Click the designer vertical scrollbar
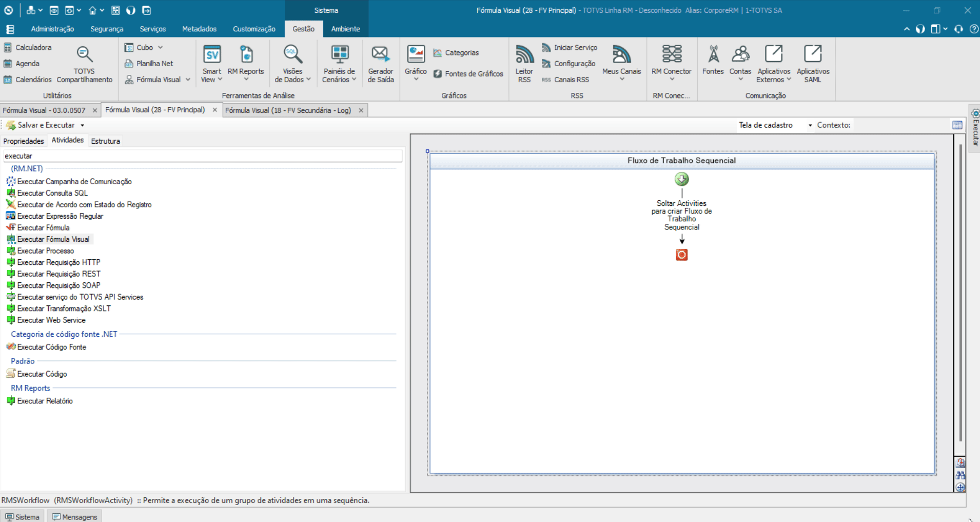 (961, 293)
